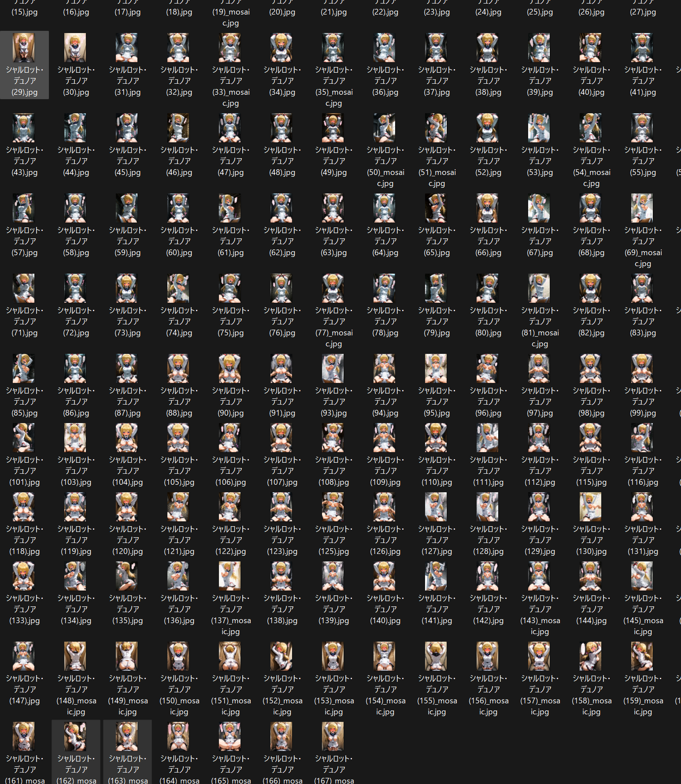The image size is (681, 784).
Task: Click label シャルロット・デュノア (111).jpg
Action: (489, 471)
